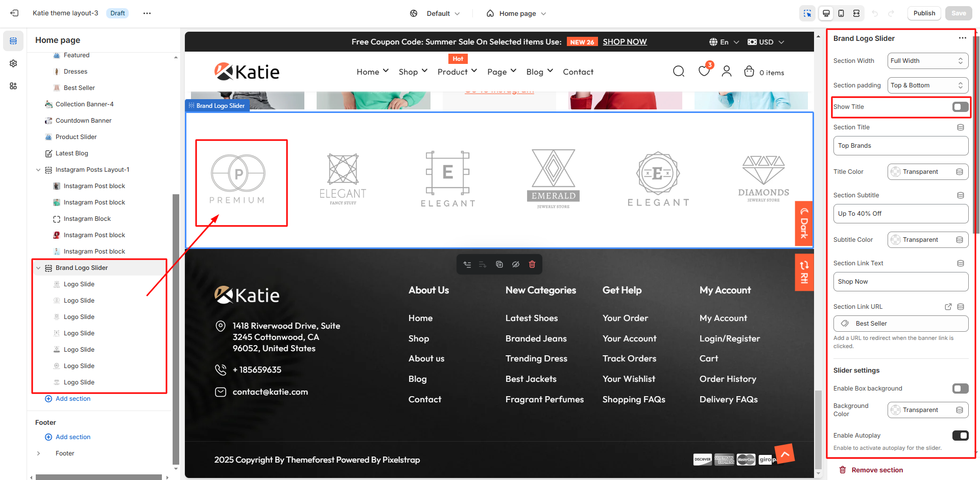Click the trash icon in section toolbar
The width and height of the screenshot is (980, 480).
[x=532, y=264]
